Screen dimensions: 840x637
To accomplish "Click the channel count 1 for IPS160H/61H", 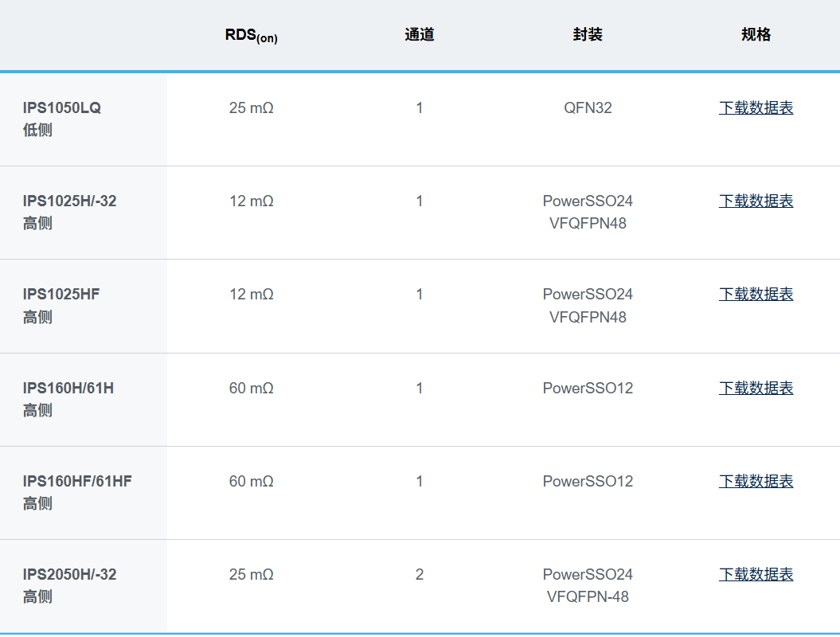I will [x=420, y=388].
